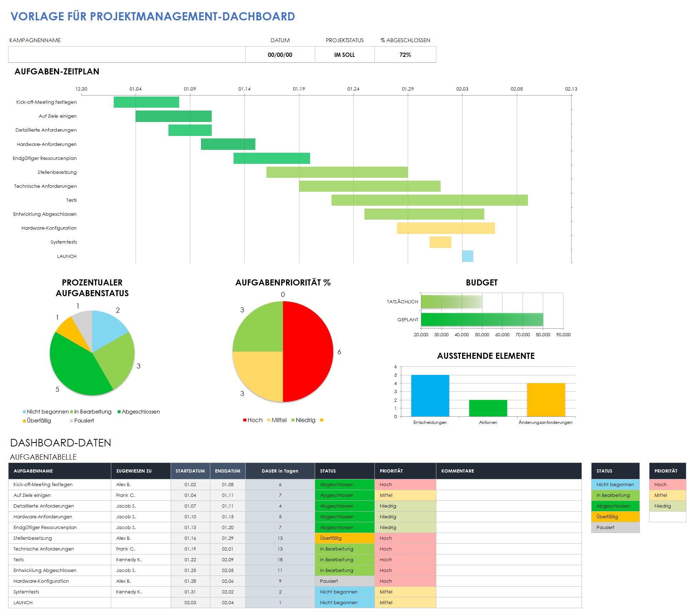
Task: Click the Überfällig legend entry in status chart
Action: click(37, 421)
